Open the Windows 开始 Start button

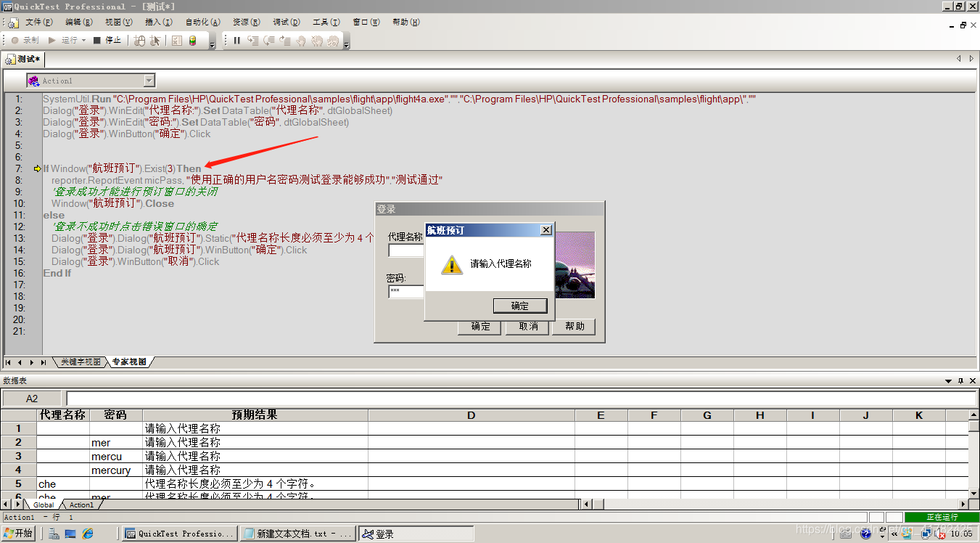pyautogui.click(x=19, y=534)
